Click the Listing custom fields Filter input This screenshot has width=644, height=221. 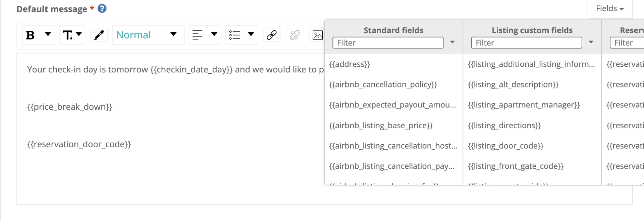pyautogui.click(x=527, y=43)
